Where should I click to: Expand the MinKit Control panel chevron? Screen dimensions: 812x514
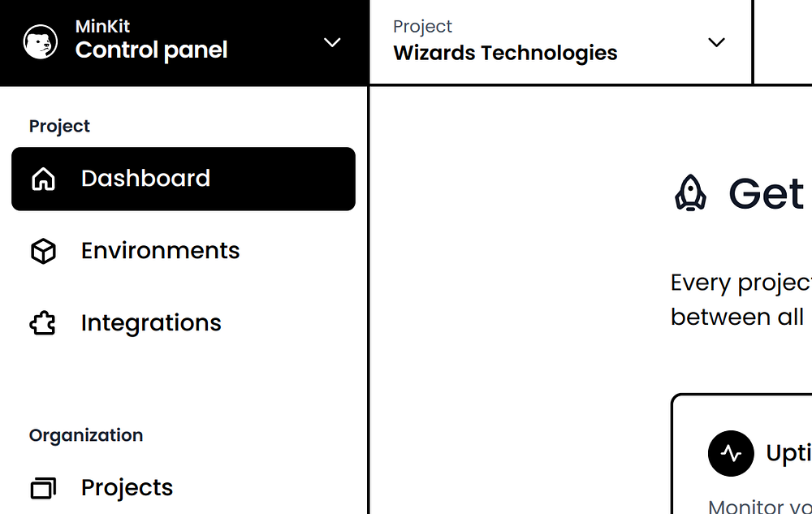pyautogui.click(x=332, y=42)
